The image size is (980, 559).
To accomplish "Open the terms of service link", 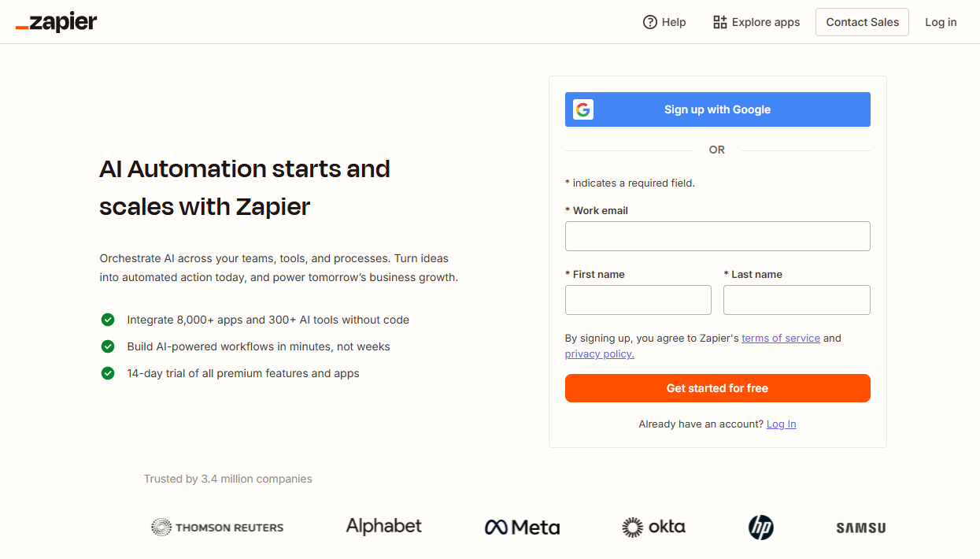I will pos(781,338).
